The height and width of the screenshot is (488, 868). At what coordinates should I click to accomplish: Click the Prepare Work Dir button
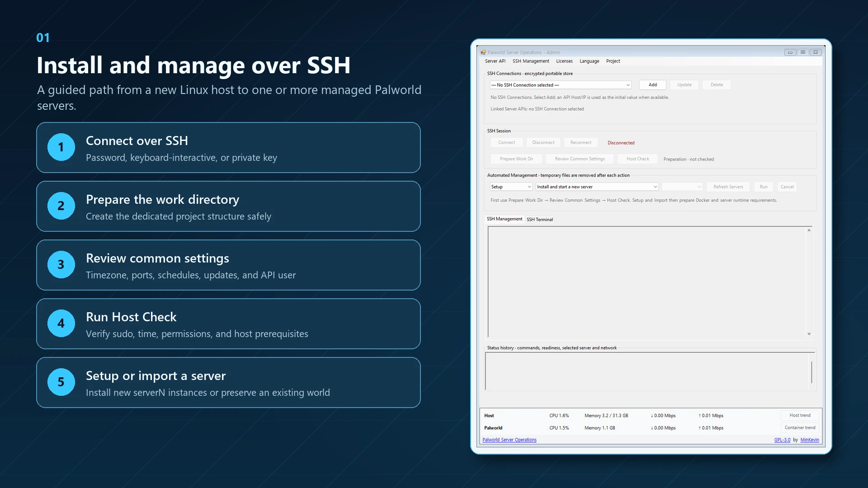[517, 159]
